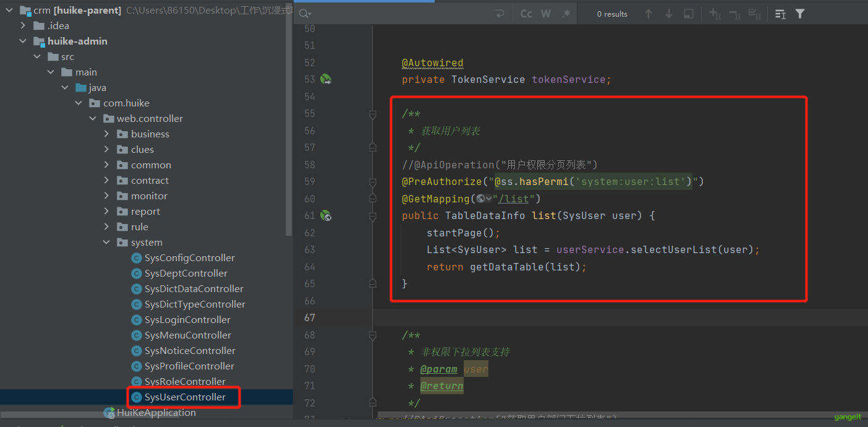Toggle the regex search option

click(566, 14)
